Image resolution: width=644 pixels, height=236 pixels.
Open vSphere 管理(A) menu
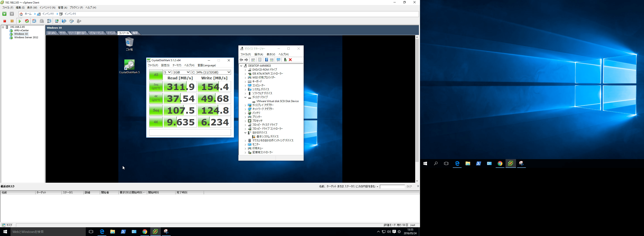pyautogui.click(x=63, y=8)
